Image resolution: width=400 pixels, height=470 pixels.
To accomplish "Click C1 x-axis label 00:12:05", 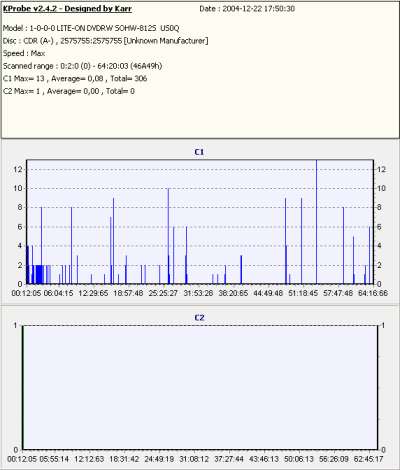I will point(26,293).
